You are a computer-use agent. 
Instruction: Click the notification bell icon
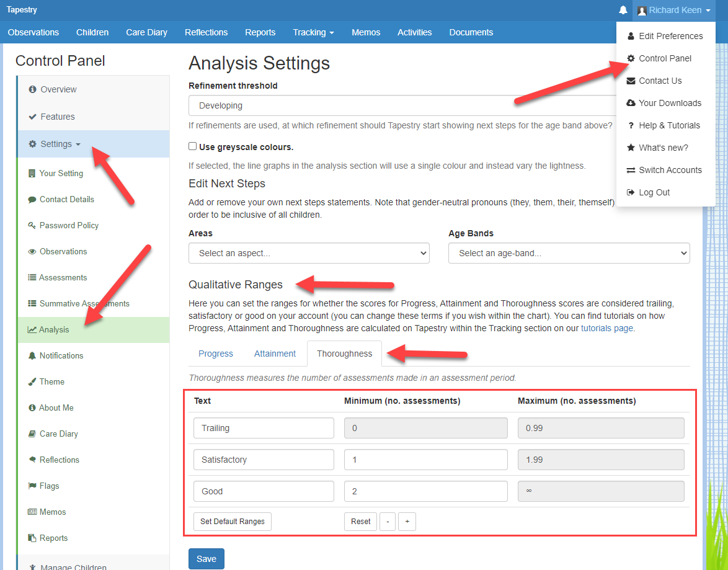(x=623, y=11)
